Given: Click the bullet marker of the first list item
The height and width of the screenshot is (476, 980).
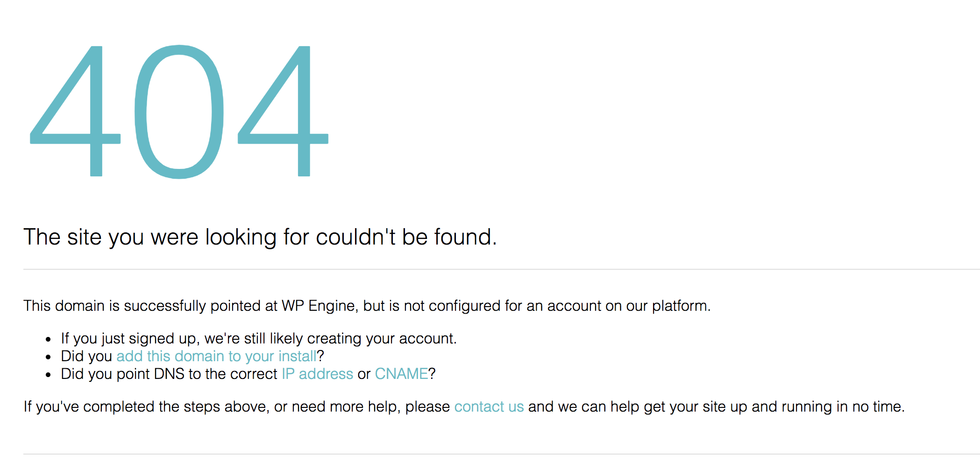Looking at the screenshot, I should [x=48, y=340].
